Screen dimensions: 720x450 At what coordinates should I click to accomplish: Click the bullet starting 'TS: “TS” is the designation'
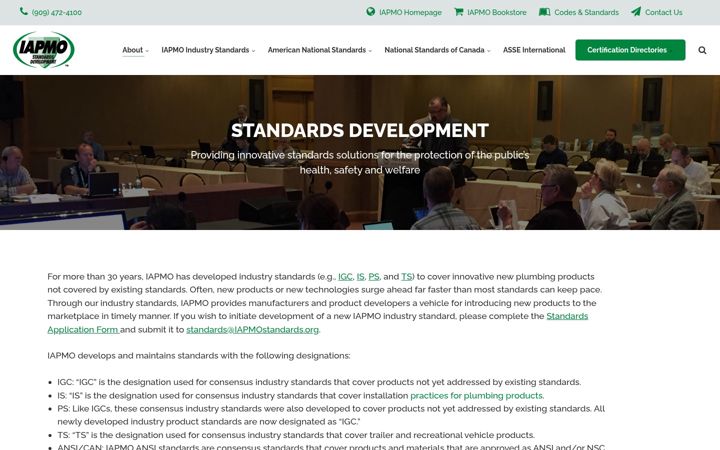point(296,435)
